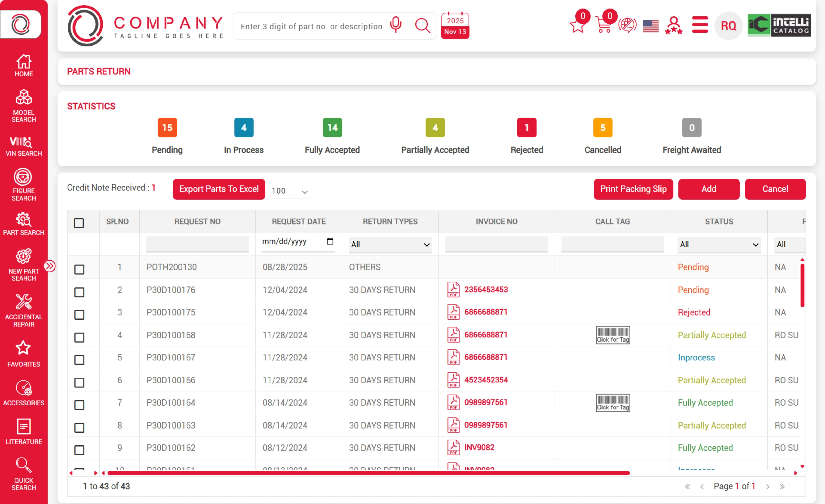Select the checkbox for P30D100166
The image size is (825, 504).
pyautogui.click(x=79, y=382)
